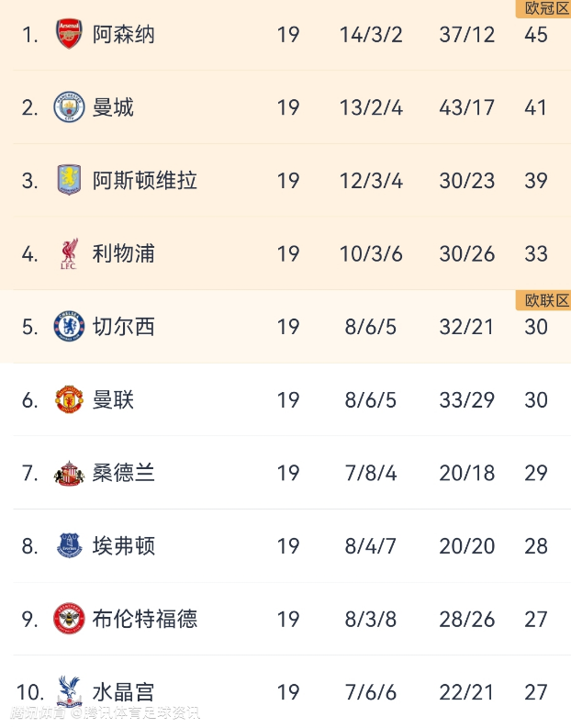Click the Chelsea club crest icon
Image resolution: width=571 pixels, height=728 pixels.
[69, 326]
